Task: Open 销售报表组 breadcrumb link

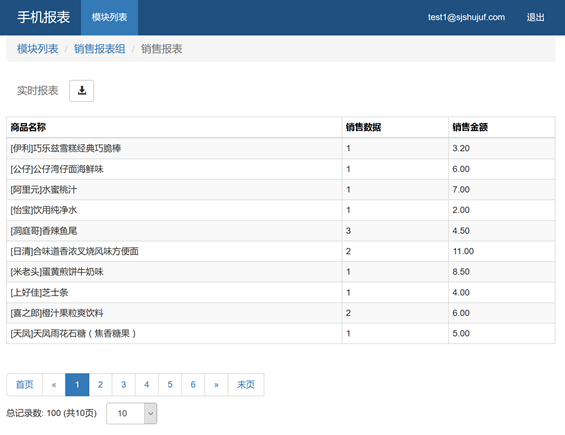Action: [99, 49]
